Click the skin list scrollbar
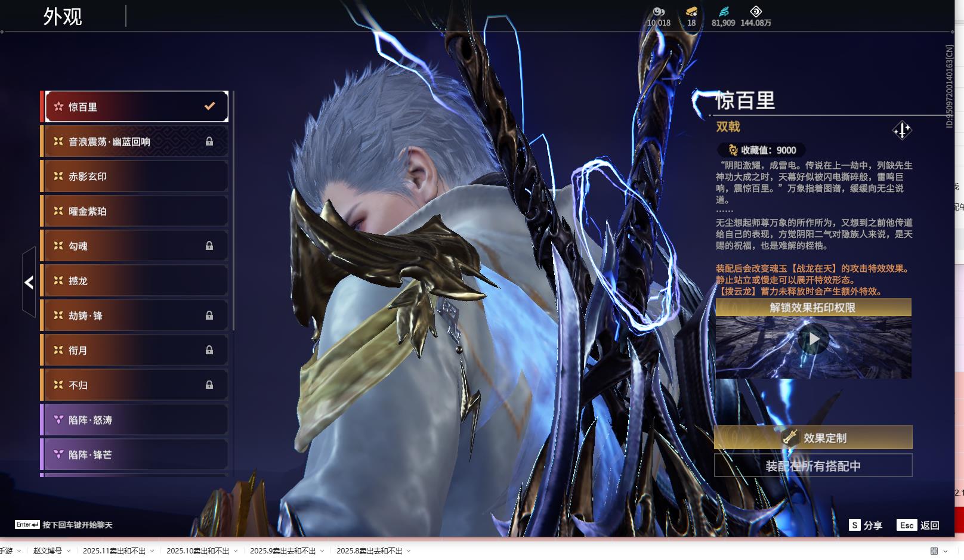 (x=233, y=211)
